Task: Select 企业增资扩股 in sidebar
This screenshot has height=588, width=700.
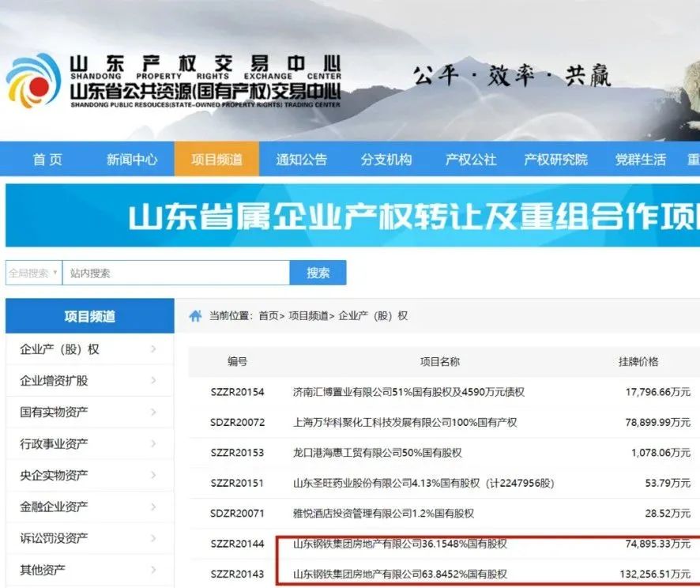Action: 54,380
